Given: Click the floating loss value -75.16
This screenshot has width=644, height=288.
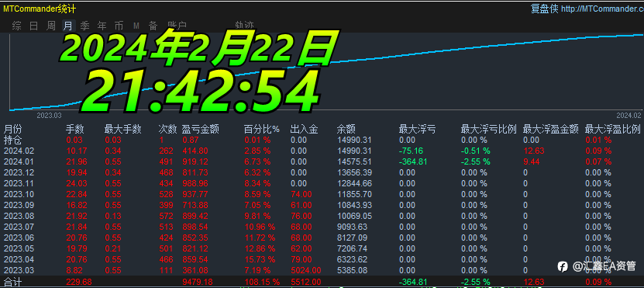Looking at the screenshot, I should coord(412,151).
